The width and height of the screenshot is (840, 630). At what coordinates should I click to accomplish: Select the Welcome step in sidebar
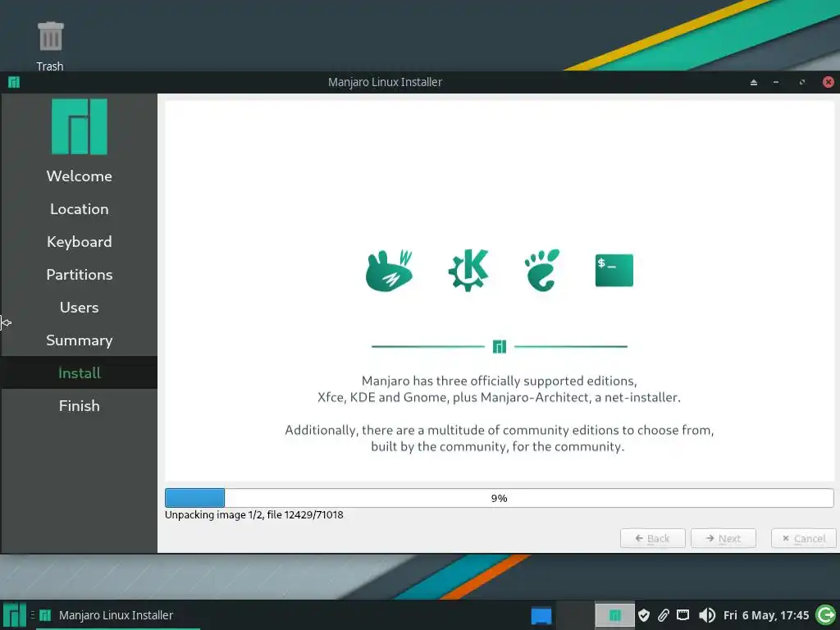click(80, 176)
